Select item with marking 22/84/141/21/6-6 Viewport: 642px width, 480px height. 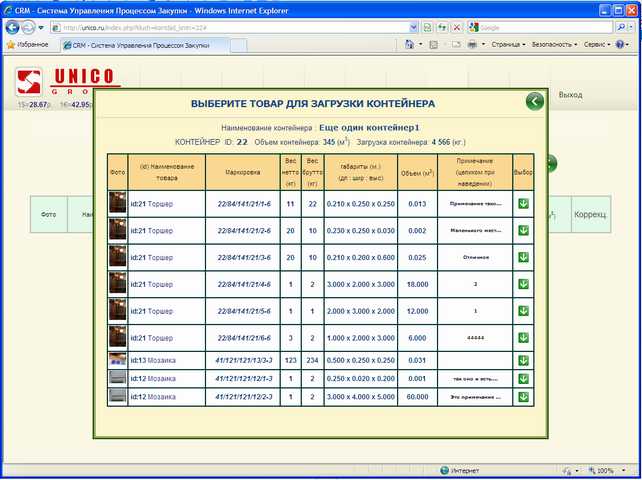tap(523, 338)
